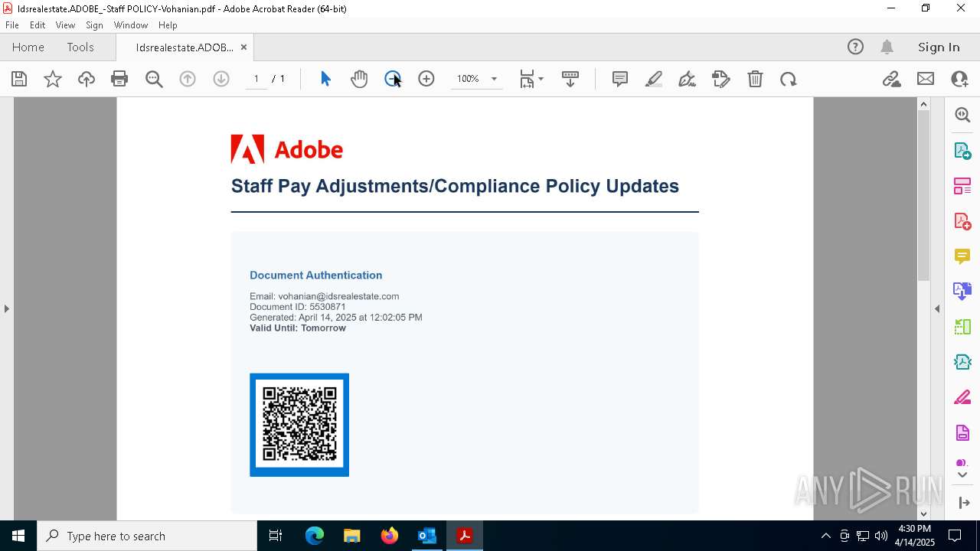Click the upload to cloud icon
The height and width of the screenshot is (551, 980).
(87, 79)
